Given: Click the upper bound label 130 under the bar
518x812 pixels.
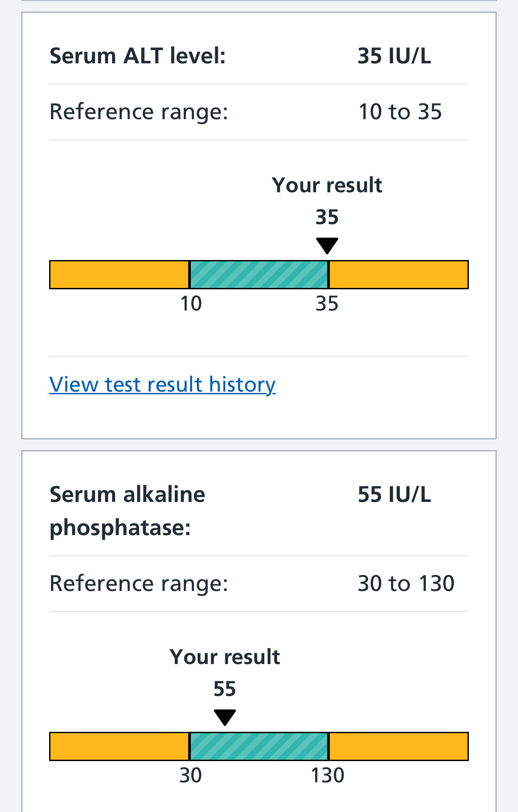Looking at the screenshot, I should point(328,776).
